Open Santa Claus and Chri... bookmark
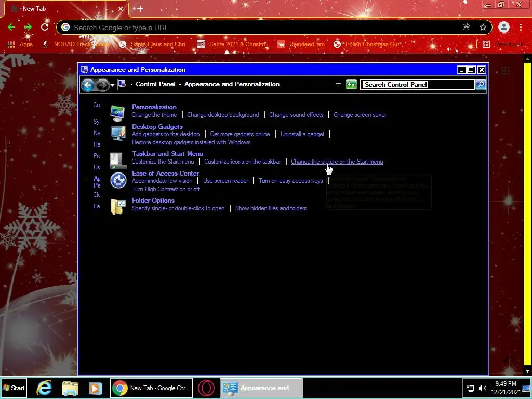Viewport: 532px width, 399px height. [154, 44]
